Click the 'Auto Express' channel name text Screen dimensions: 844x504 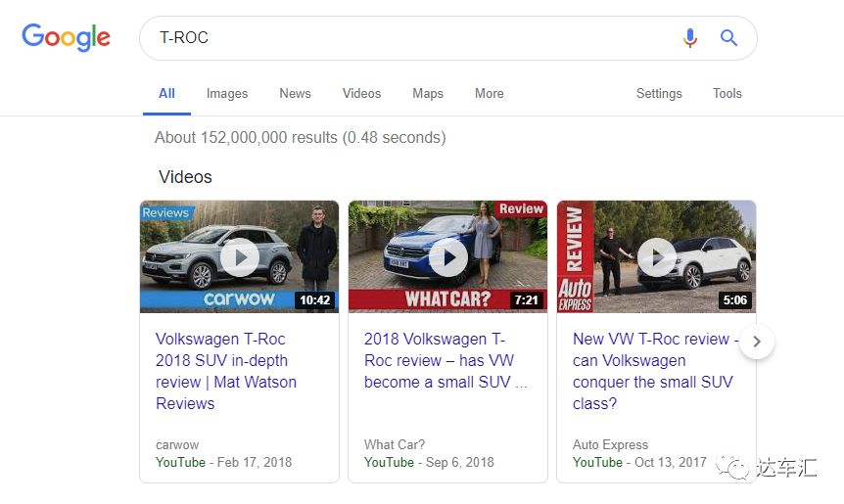coord(610,445)
